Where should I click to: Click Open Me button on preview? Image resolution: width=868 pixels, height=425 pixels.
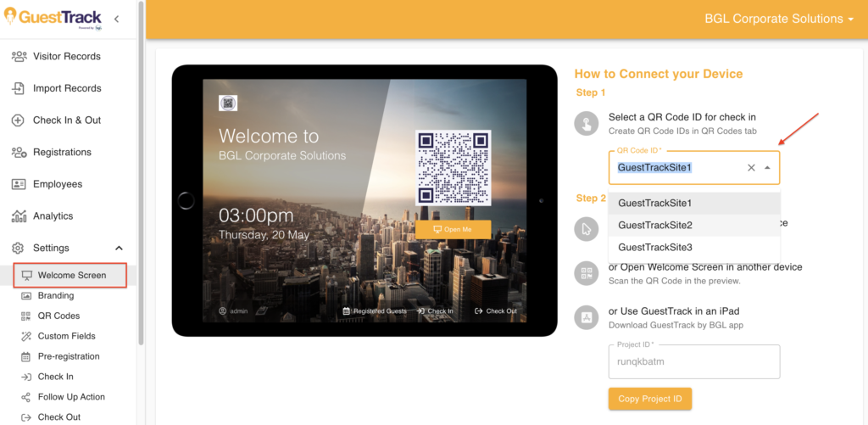453,229
